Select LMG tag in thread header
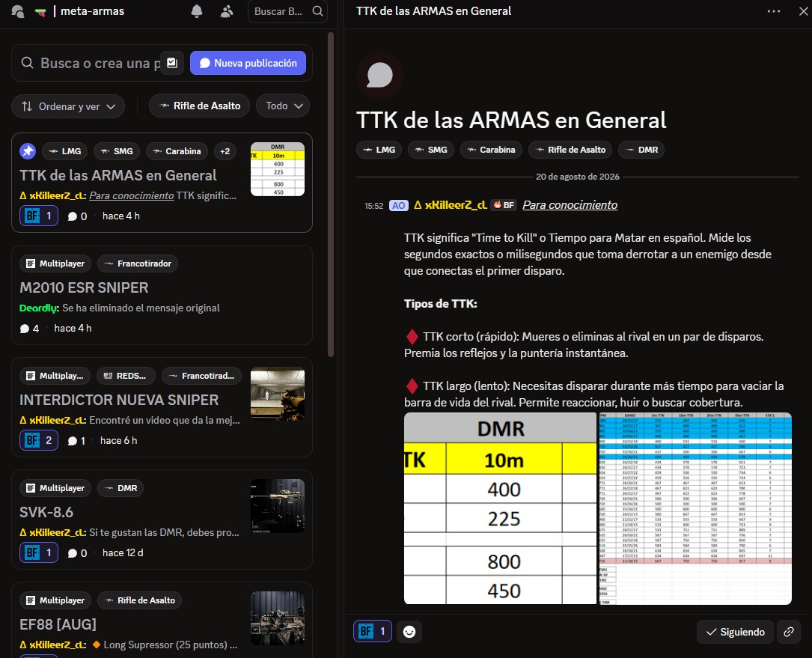Screen dimensions: 812x658 pos(379,150)
